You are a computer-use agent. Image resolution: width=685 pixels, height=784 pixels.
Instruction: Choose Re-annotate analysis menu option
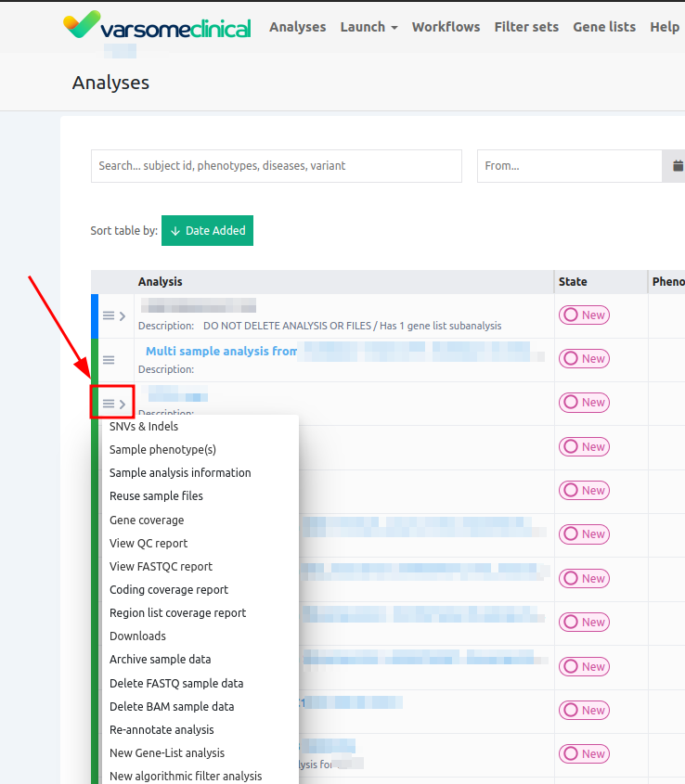tap(162, 730)
